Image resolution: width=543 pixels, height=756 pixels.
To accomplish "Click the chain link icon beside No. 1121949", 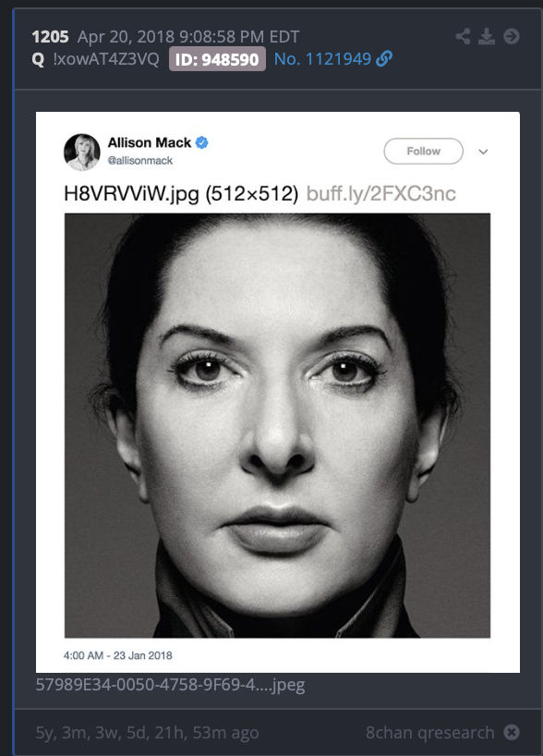I will (384, 59).
